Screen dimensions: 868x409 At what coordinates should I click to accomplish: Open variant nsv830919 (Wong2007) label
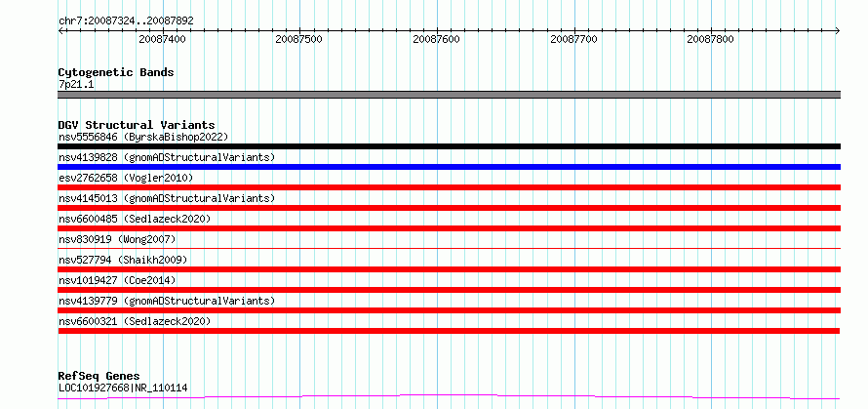[117, 239]
